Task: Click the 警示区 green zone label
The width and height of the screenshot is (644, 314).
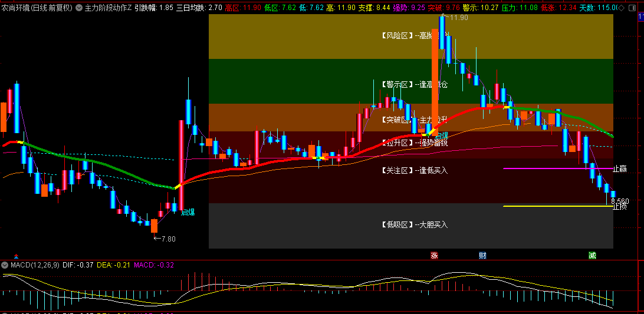Action: 397,85
